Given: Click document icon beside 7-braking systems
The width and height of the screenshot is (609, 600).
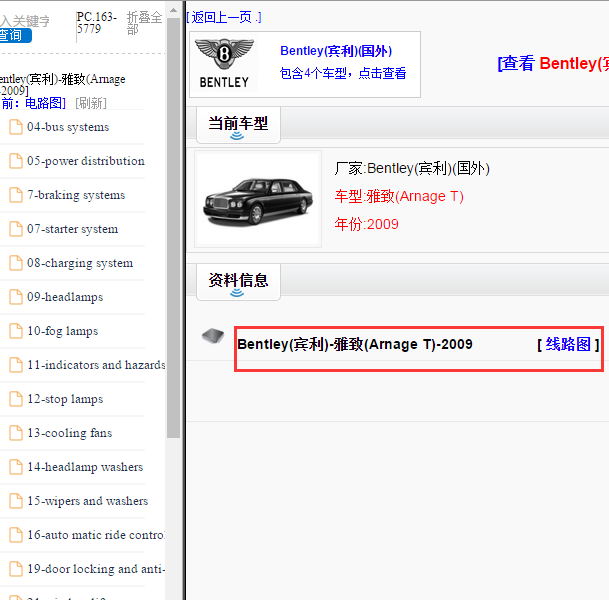Looking at the screenshot, I should pos(16,195).
